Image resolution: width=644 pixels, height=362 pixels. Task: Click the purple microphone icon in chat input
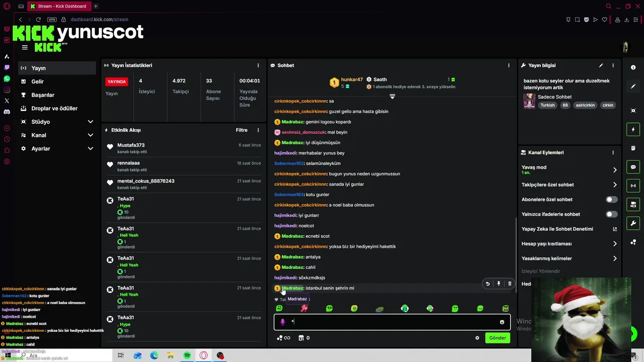[x=282, y=322]
